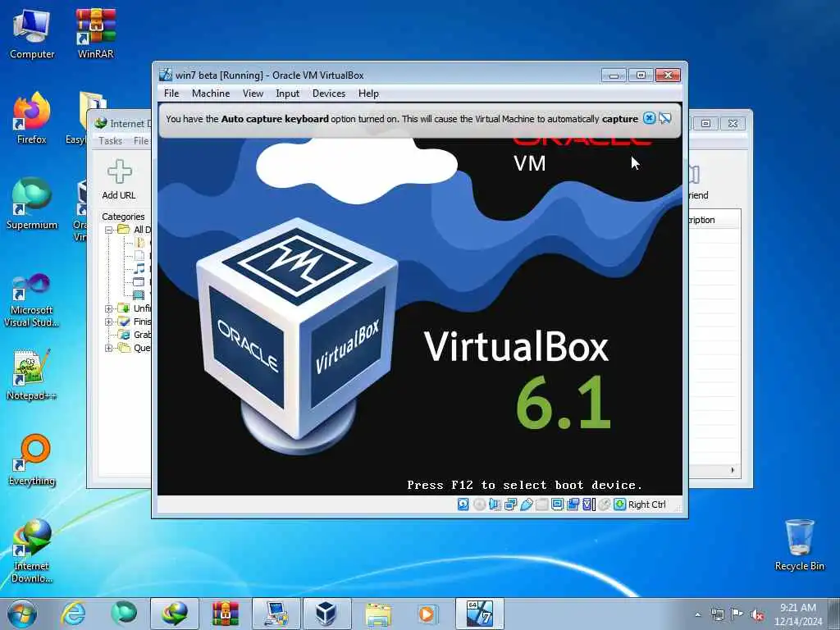Open Tasks menu in Internet Download Manager
The width and height of the screenshot is (840, 630).
tap(111, 141)
